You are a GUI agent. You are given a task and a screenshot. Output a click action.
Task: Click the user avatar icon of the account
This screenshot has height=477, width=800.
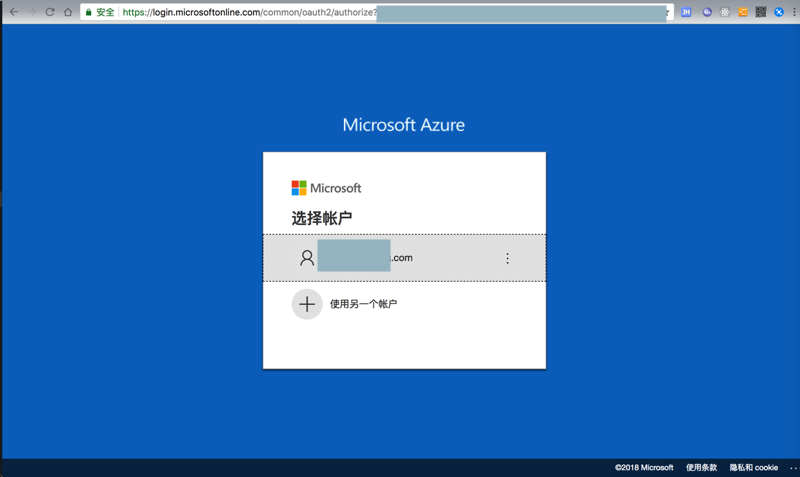click(307, 258)
